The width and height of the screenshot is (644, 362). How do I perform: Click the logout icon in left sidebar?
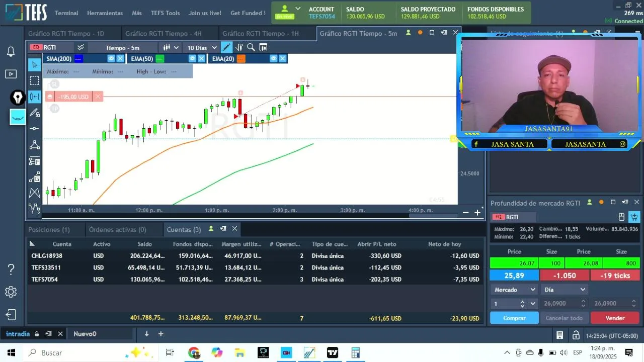point(11,315)
